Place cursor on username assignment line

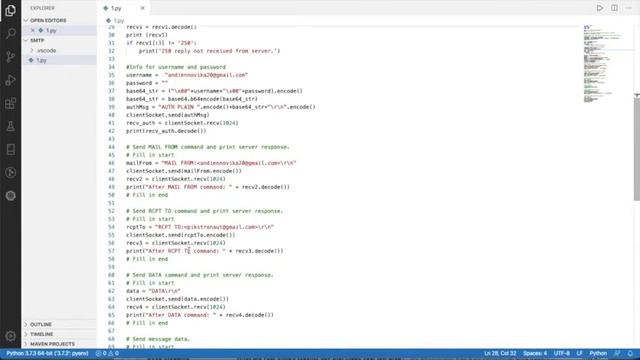[187, 75]
